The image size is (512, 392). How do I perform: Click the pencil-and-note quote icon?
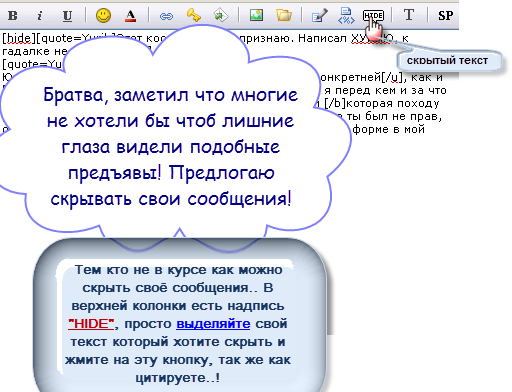pyautogui.click(x=319, y=16)
